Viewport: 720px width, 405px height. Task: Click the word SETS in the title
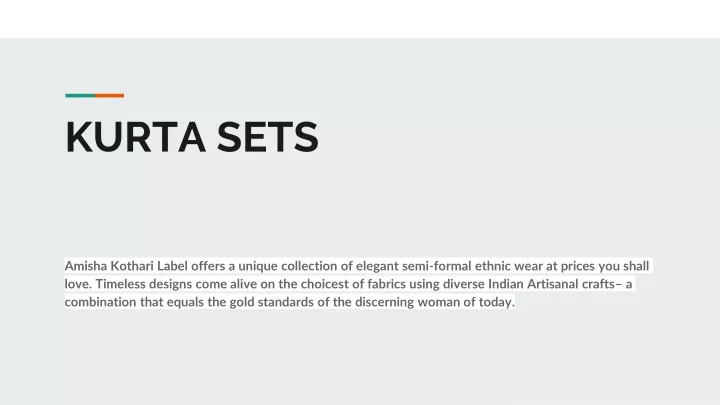pyautogui.click(x=267, y=136)
